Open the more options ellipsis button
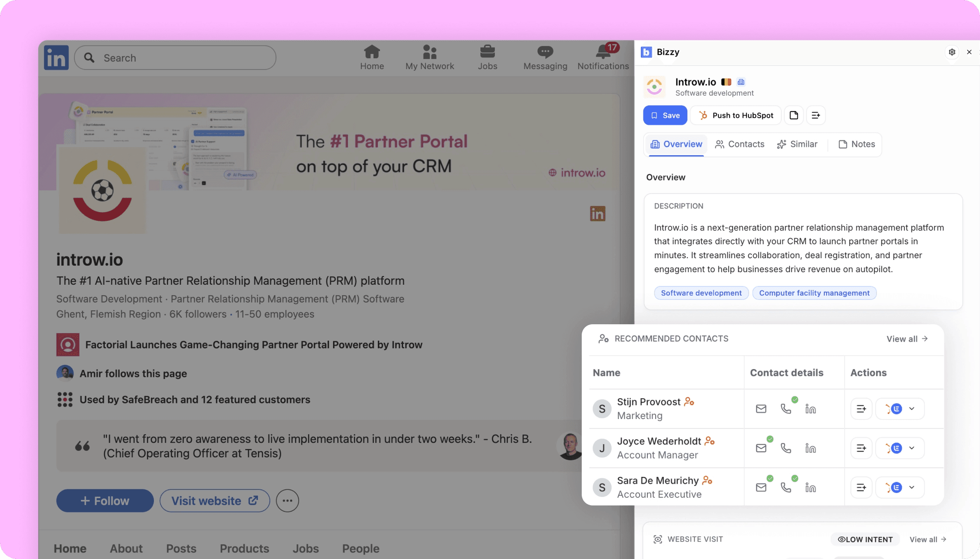This screenshot has width=980, height=559. pyautogui.click(x=287, y=501)
